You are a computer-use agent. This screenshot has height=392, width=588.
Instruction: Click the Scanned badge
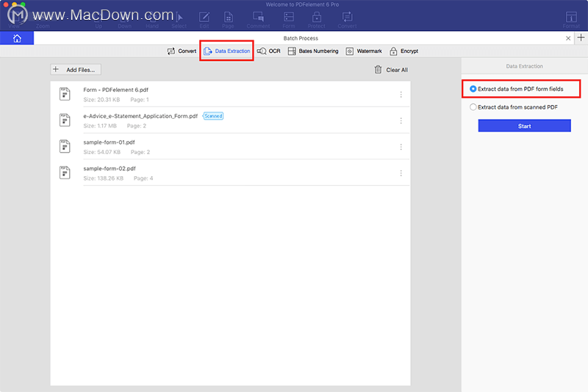point(213,116)
